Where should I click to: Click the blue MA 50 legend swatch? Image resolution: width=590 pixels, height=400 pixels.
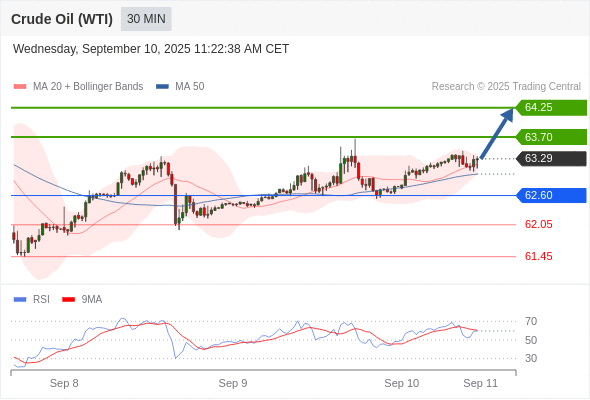point(162,87)
